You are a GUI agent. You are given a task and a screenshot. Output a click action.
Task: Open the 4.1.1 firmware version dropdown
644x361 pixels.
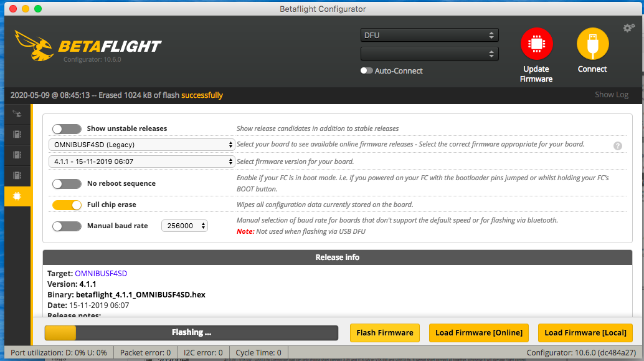(x=142, y=161)
